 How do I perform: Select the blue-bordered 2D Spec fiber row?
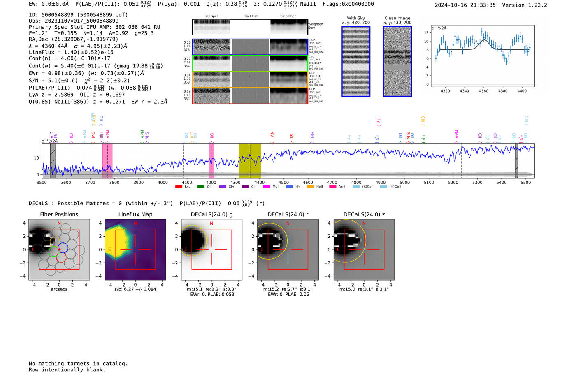[250, 47]
